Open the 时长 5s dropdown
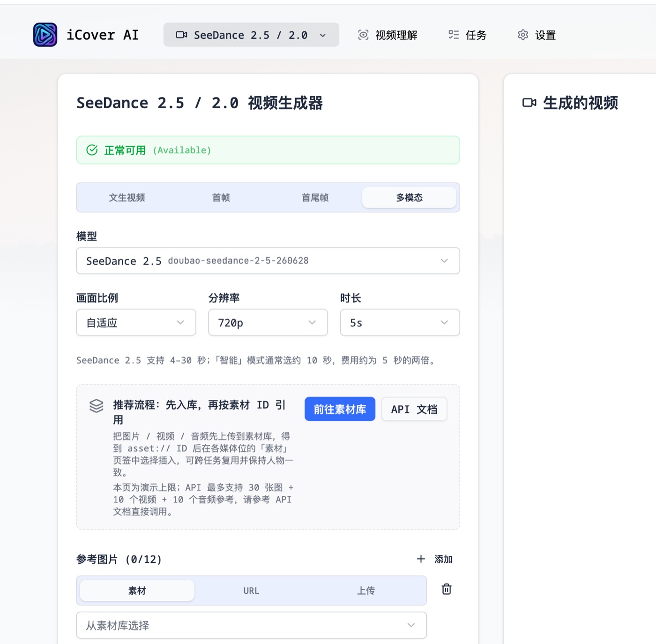 (400, 322)
